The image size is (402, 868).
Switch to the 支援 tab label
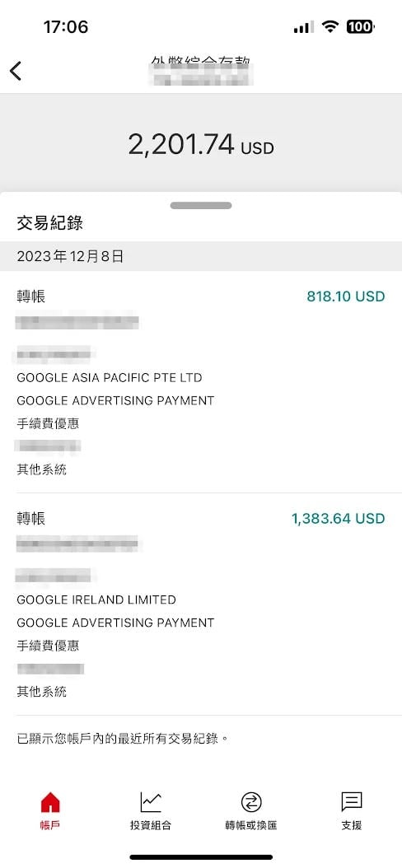click(x=351, y=825)
